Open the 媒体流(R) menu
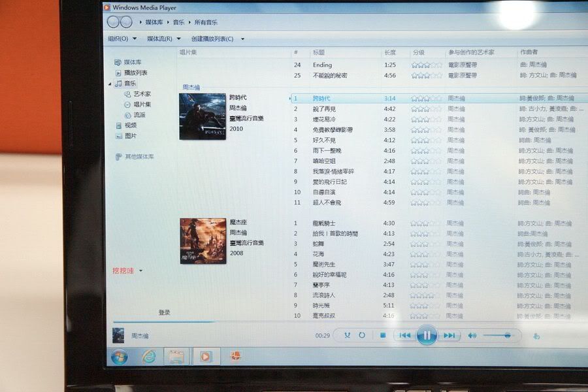The image size is (588, 392). (x=164, y=39)
